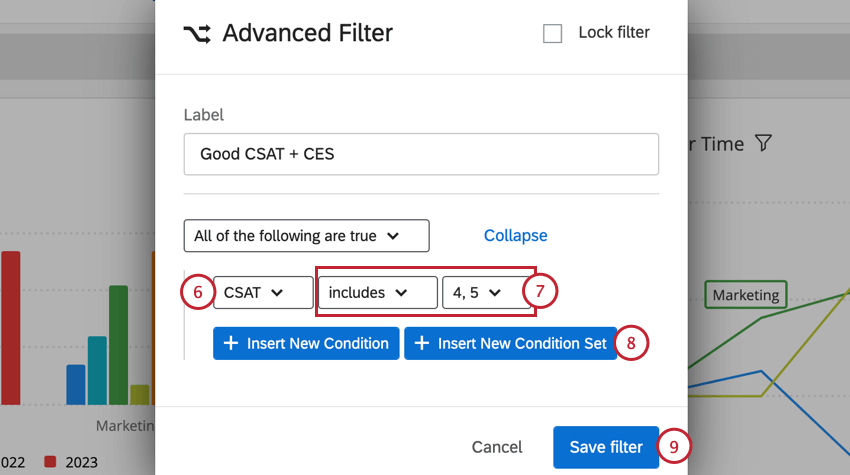Image resolution: width=850 pixels, height=475 pixels.
Task: Click the plus icon on Insert New Condition Set
Action: click(421, 343)
